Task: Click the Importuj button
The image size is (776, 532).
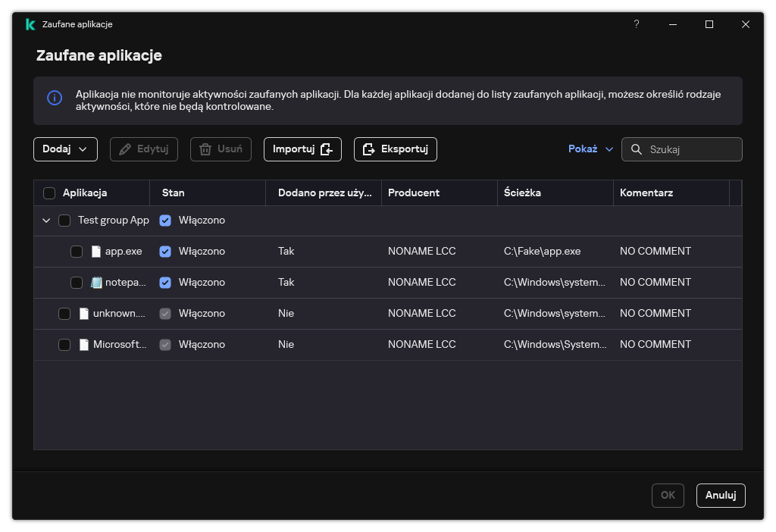Action: tap(302, 149)
